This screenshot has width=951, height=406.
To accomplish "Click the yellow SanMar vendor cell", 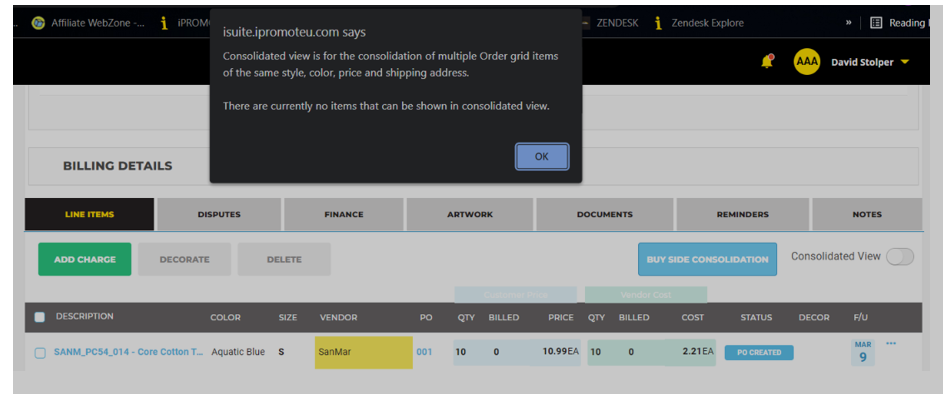I will pyautogui.click(x=363, y=352).
